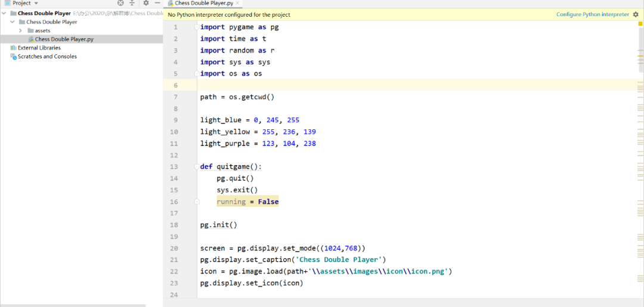The height and width of the screenshot is (307, 644).
Task: Click 'pg.quit()' statement
Action: pos(236,178)
